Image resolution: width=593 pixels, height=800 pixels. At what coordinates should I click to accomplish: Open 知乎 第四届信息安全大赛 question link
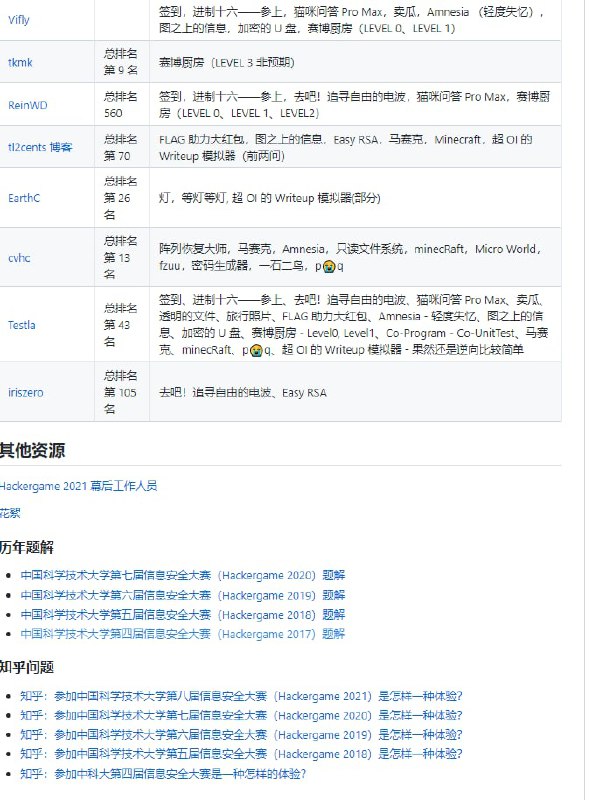click(x=163, y=773)
